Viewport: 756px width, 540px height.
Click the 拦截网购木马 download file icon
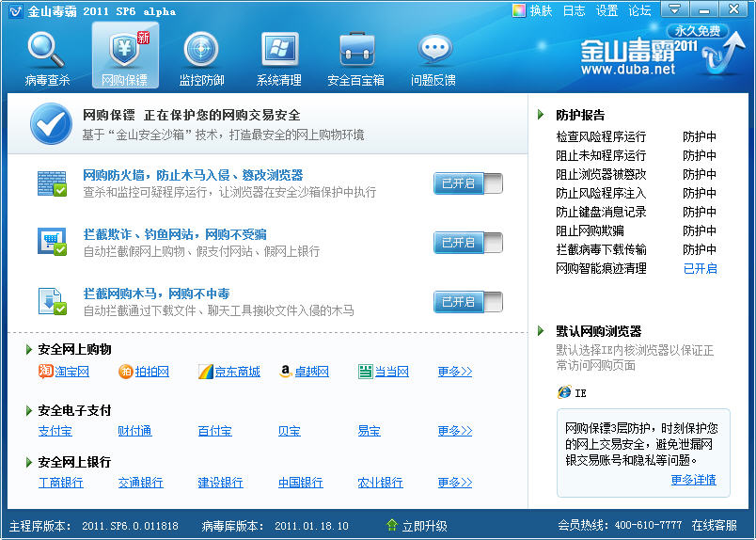point(52,301)
